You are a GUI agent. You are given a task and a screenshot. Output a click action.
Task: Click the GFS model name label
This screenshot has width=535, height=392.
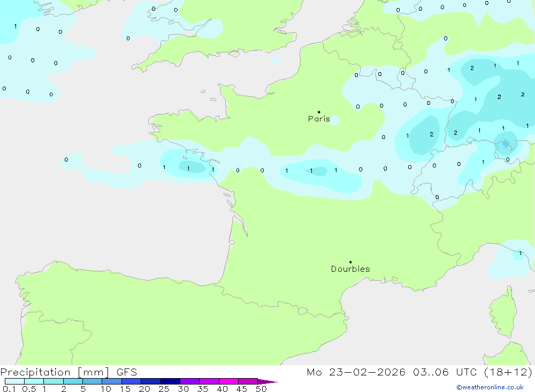(127, 372)
